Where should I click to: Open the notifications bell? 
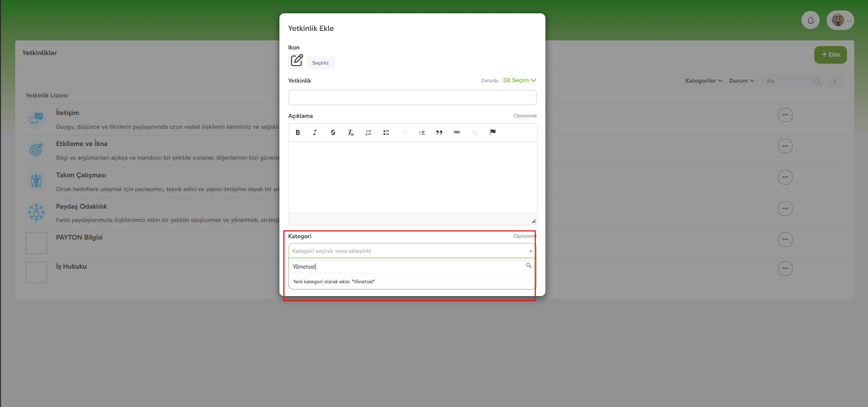[810, 20]
